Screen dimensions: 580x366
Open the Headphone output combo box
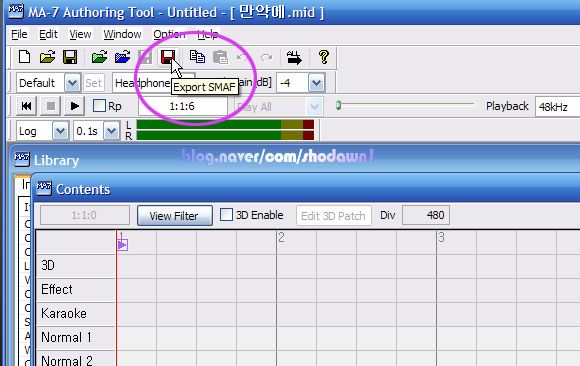pos(153,83)
